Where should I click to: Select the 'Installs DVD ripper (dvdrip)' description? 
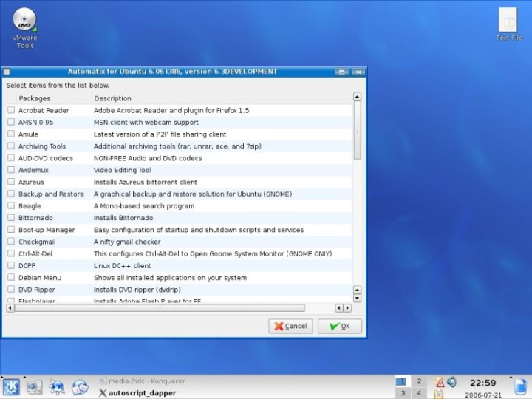point(137,290)
